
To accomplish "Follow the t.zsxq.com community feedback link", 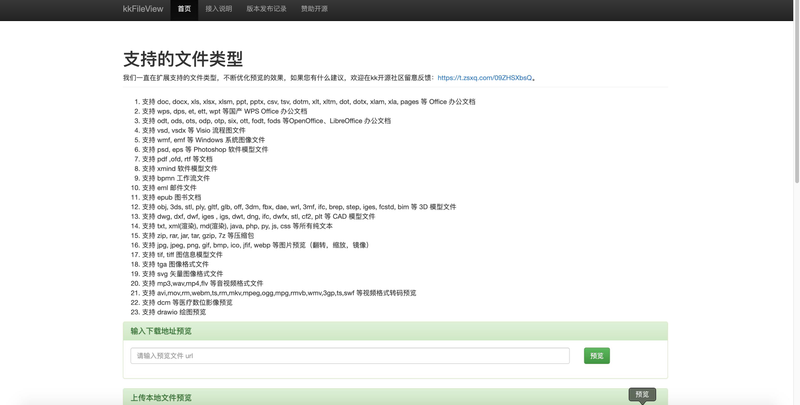I will [485, 78].
